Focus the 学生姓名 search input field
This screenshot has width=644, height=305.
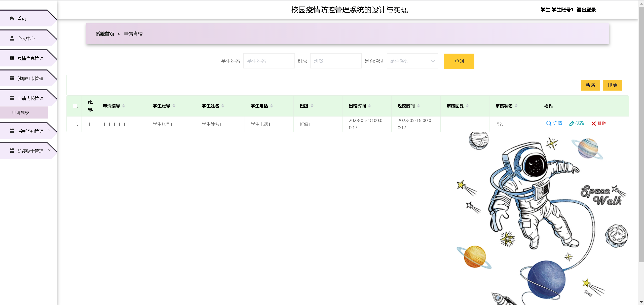[x=269, y=61]
